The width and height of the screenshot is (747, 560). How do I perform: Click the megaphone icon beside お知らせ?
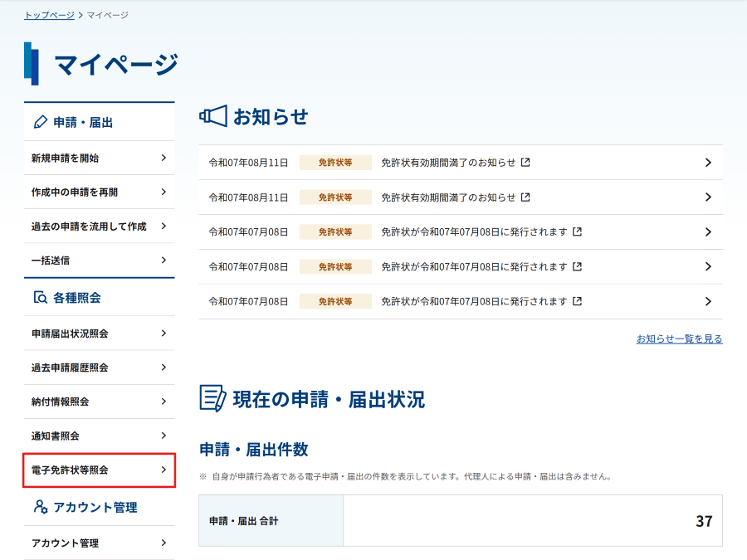pyautogui.click(x=213, y=117)
